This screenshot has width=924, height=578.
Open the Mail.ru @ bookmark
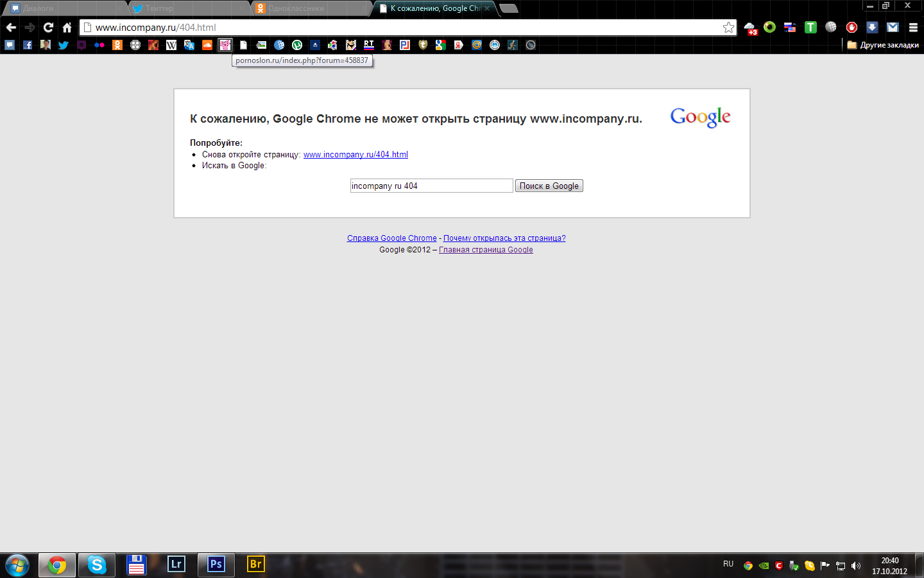[x=477, y=45]
